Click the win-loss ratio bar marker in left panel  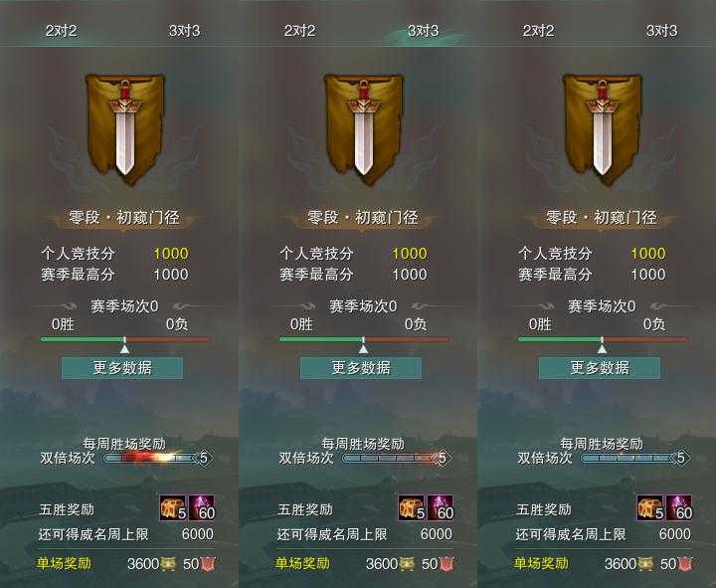coord(124,345)
